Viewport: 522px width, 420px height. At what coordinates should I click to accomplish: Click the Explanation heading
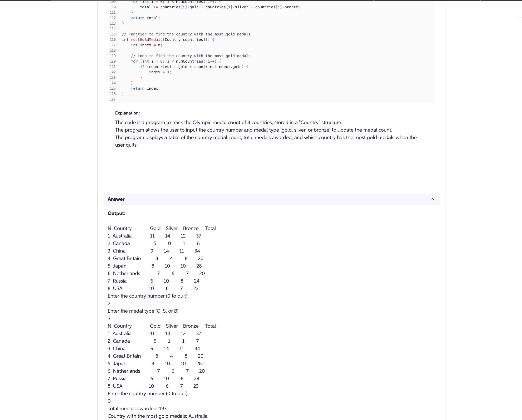click(127, 113)
